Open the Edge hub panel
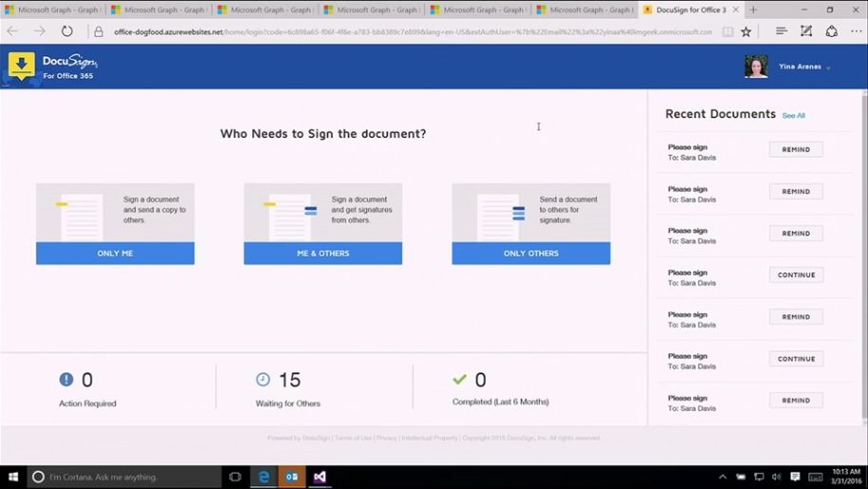 tap(781, 31)
